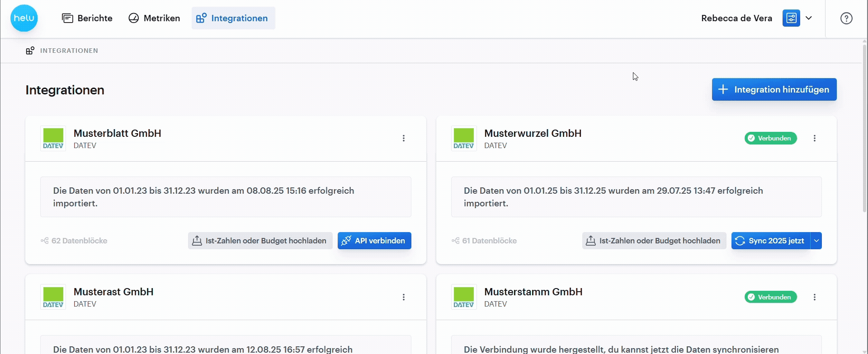
Task: Open Musterstamm GmbH three-dot menu
Action: [815, 297]
